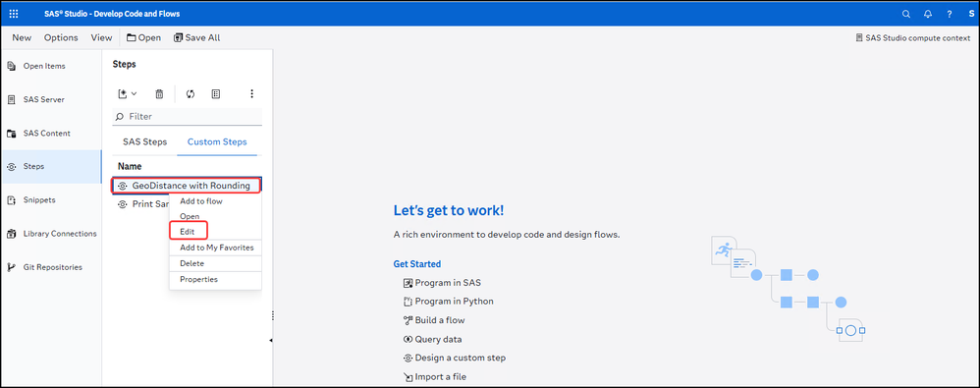The width and height of the screenshot is (980, 388).
Task: Select Git Repositories in the sidebar
Action: click(x=51, y=267)
